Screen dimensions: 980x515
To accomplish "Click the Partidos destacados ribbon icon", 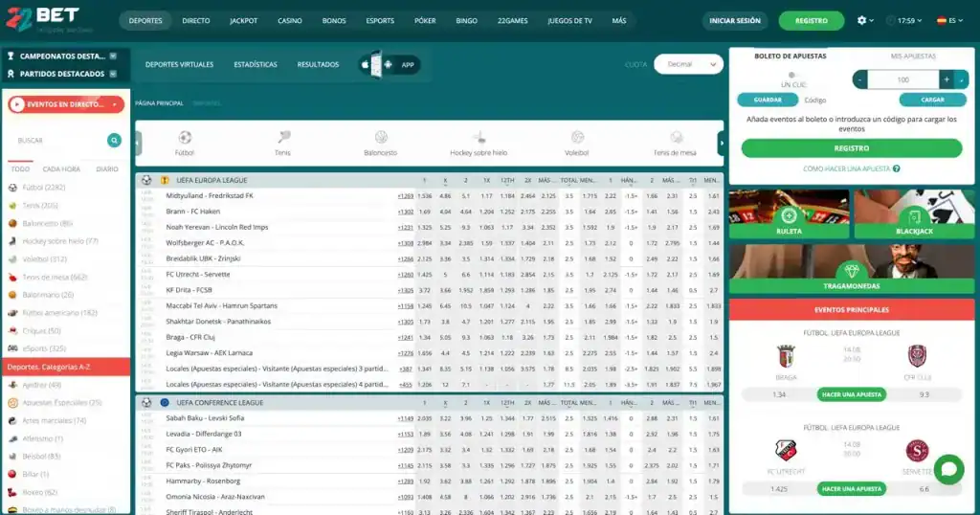I will pos(11,74).
